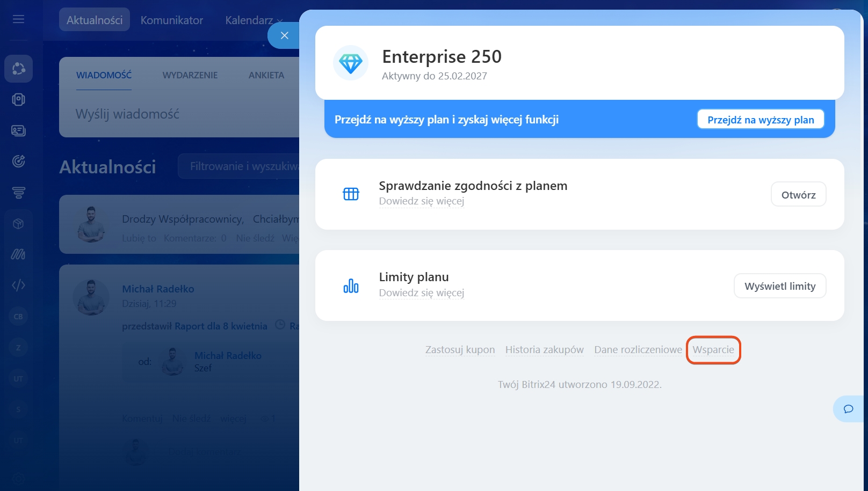Open the Feed icon highlighted in the left sidebar
This screenshot has height=491, width=868.
pos(19,69)
